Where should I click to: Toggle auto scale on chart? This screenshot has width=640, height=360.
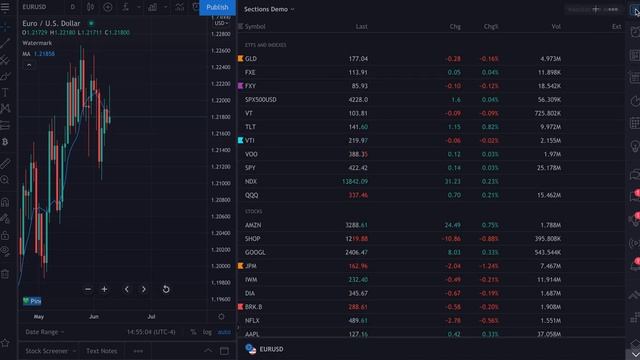(224, 332)
